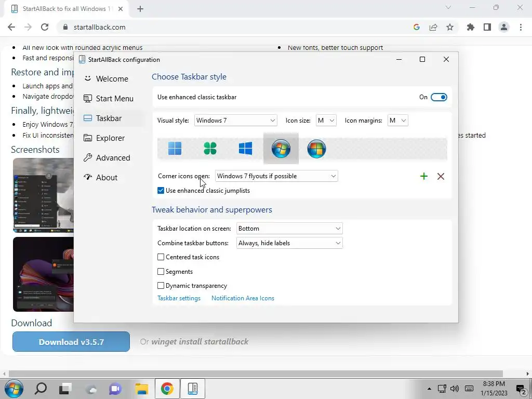This screenshot has height=399, width=532.
Task: Close the StartAllBack browser tab
Action: 121,9
